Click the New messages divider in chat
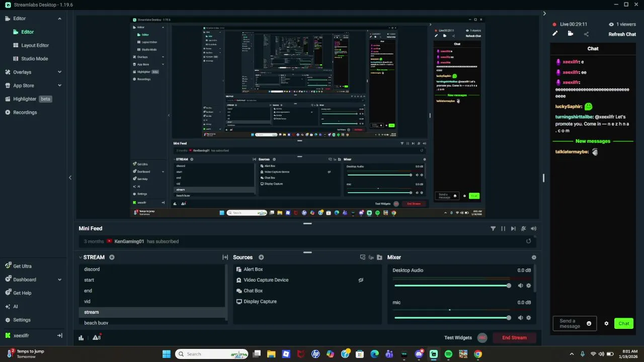Viewport: 644px width, 362px height. click(x=593, y=141)
